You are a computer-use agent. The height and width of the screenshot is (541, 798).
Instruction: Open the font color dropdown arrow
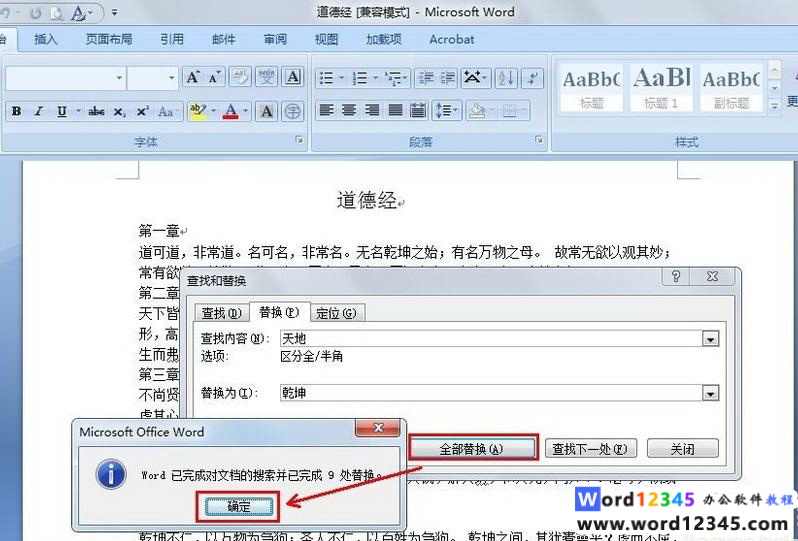point(246,111)
